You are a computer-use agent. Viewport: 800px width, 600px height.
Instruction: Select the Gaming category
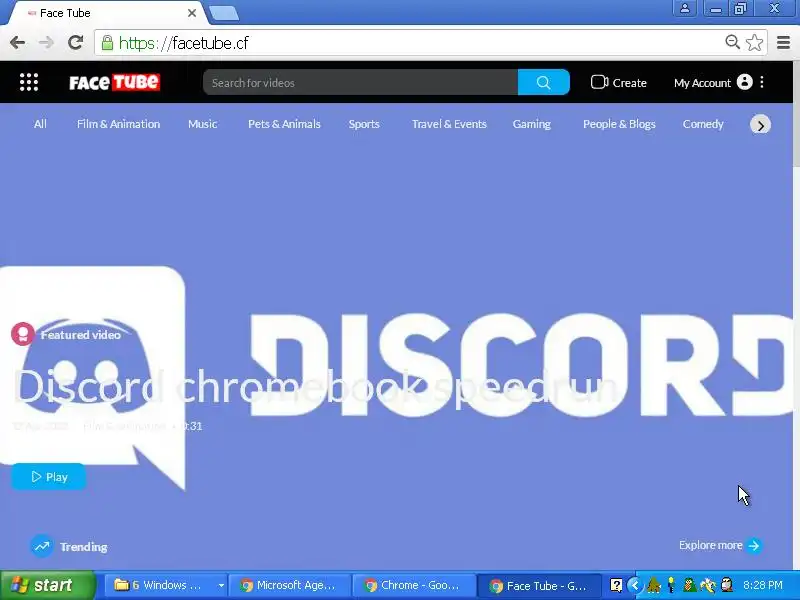[532, 124]
